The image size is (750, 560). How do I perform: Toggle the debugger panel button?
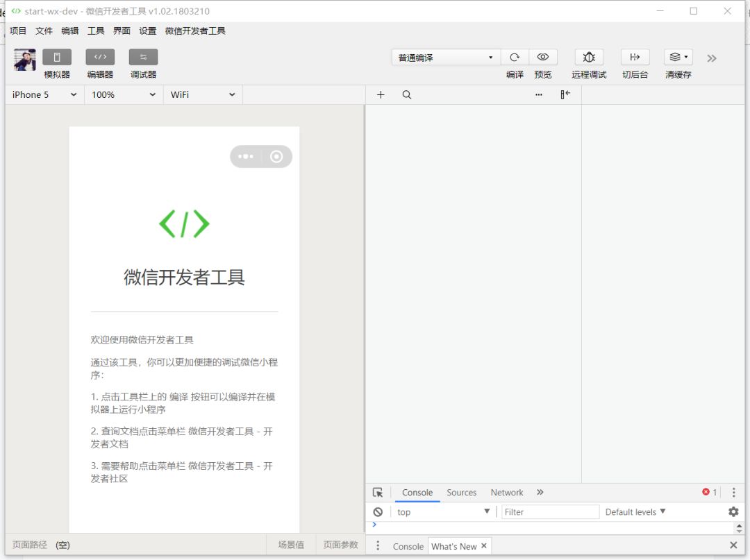coord(143,58)
